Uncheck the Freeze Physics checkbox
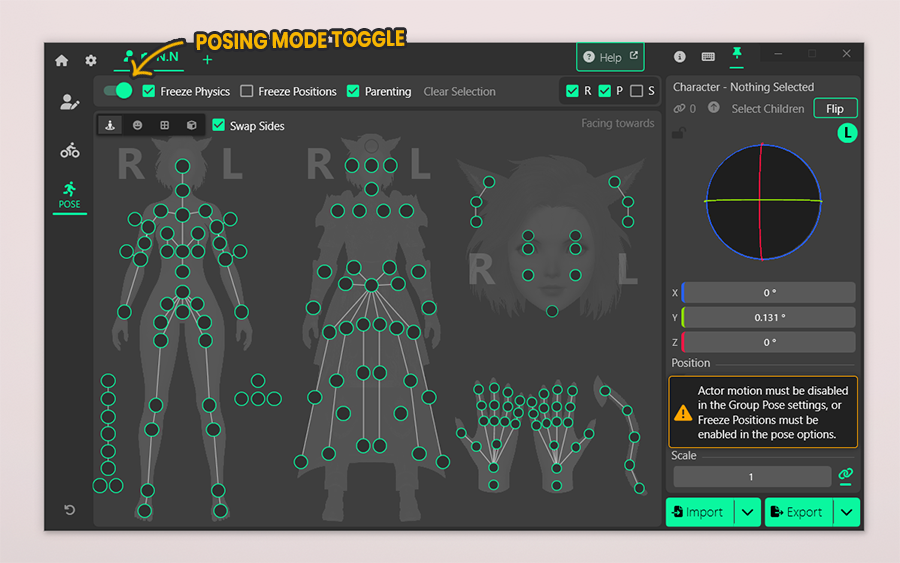900x563 pixels. pyautogui.click(x=149, y=91)
